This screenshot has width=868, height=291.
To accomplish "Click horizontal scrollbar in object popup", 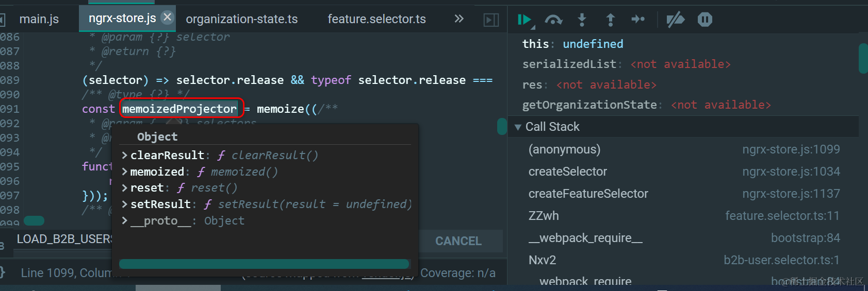I will click(264, 264).
